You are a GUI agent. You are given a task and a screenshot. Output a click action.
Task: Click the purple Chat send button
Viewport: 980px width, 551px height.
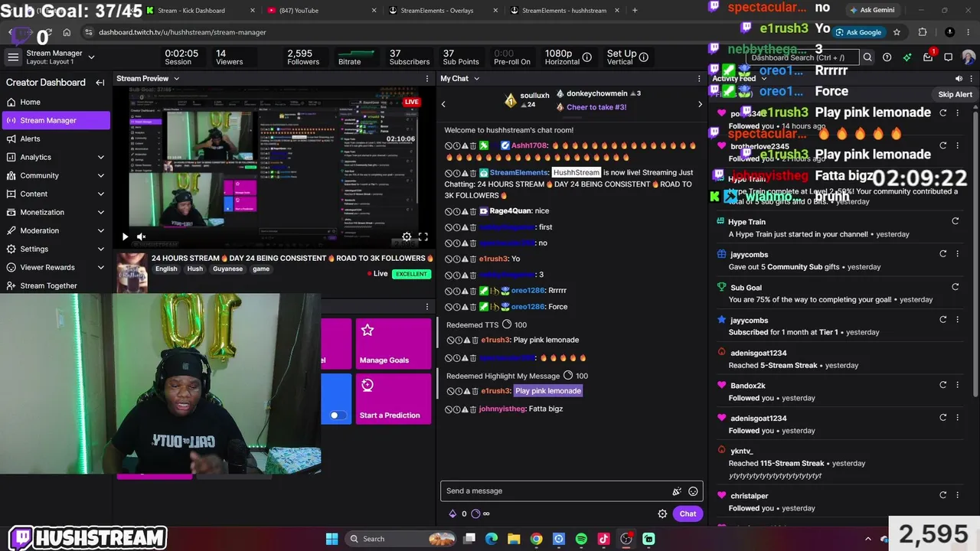point(688,514)
